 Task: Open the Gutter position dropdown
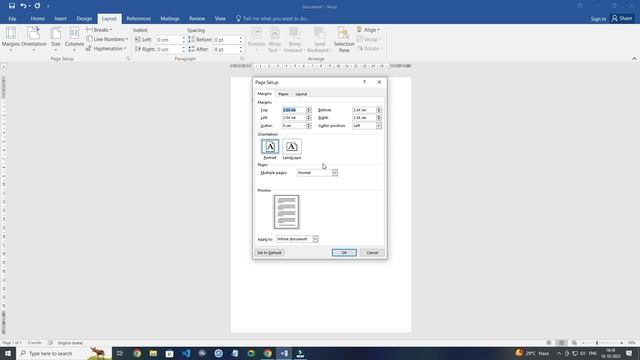(379, 126)
